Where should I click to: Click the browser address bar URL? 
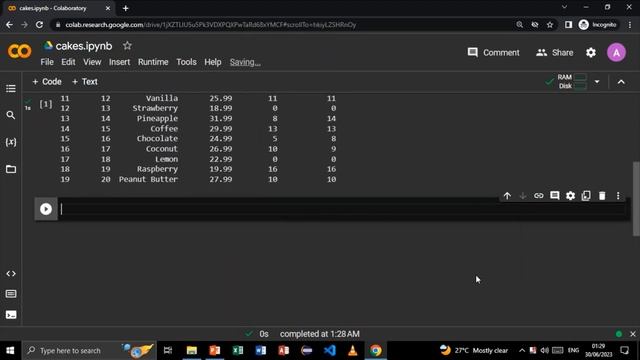[x=211, y=25]
